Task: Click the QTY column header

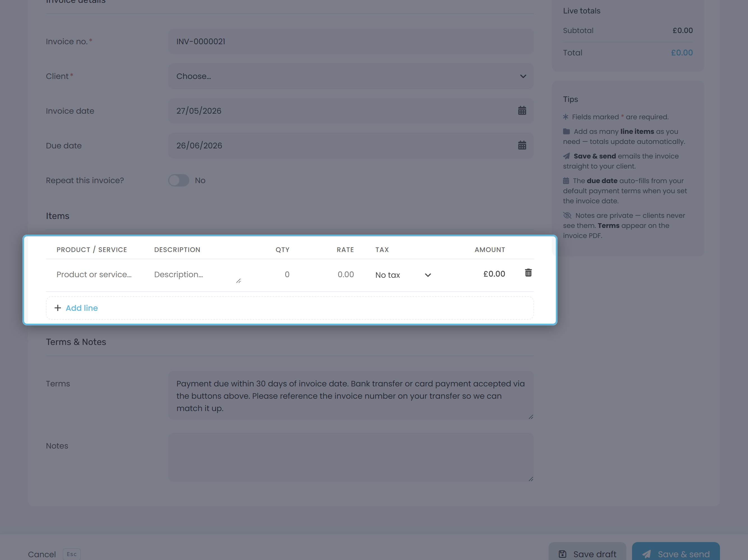Action: tap(282, 250)
